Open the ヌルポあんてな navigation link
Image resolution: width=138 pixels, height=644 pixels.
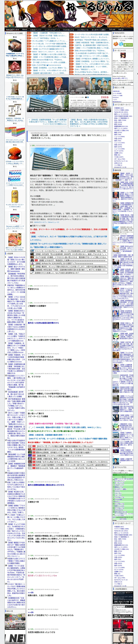83,30
